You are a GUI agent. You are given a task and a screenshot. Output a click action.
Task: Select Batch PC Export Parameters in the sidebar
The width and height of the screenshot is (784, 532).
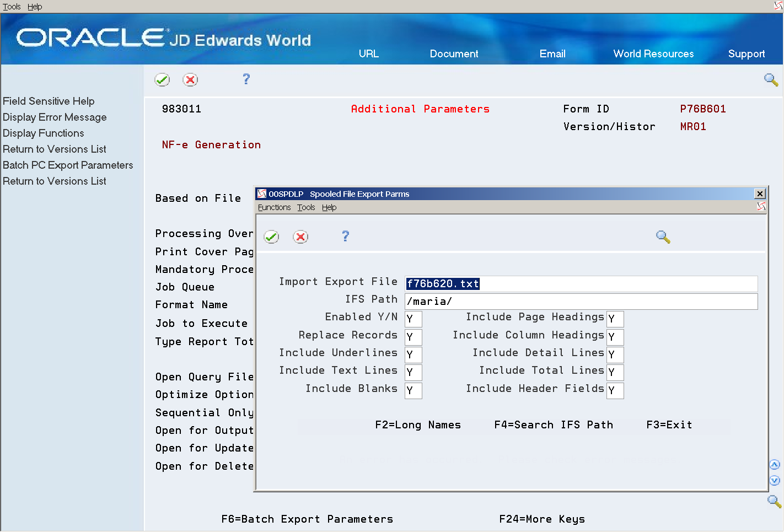[x=68, y=165]
